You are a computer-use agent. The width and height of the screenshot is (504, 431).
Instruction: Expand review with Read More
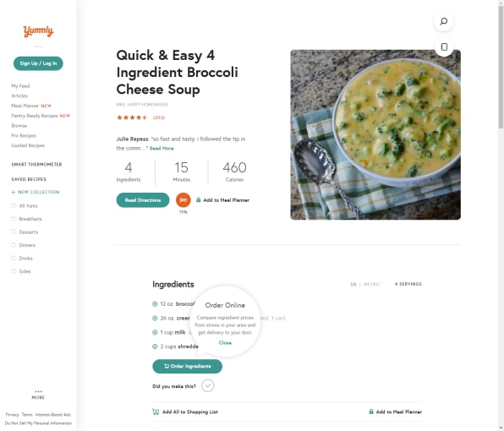(x=162, y=149)
